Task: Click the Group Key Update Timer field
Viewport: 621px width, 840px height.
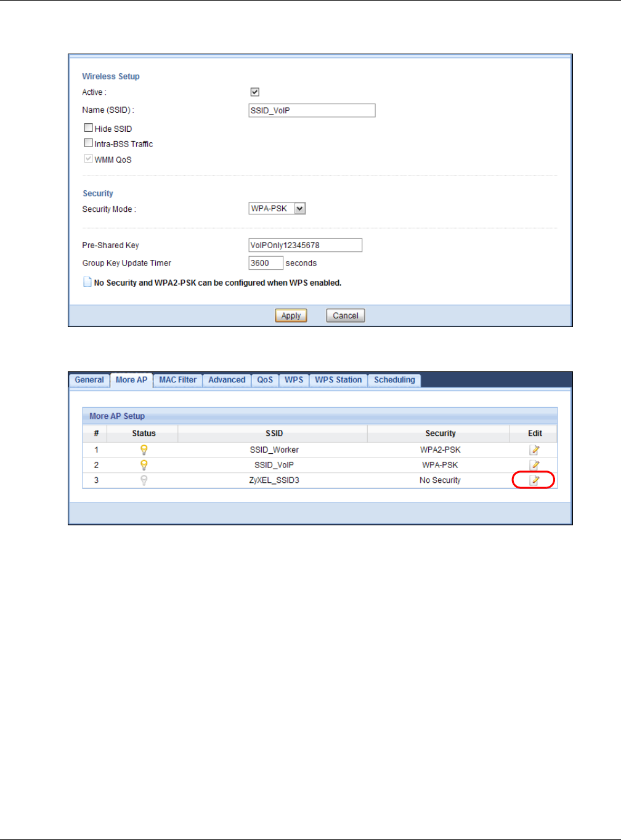Action: (x=266, y=263)
